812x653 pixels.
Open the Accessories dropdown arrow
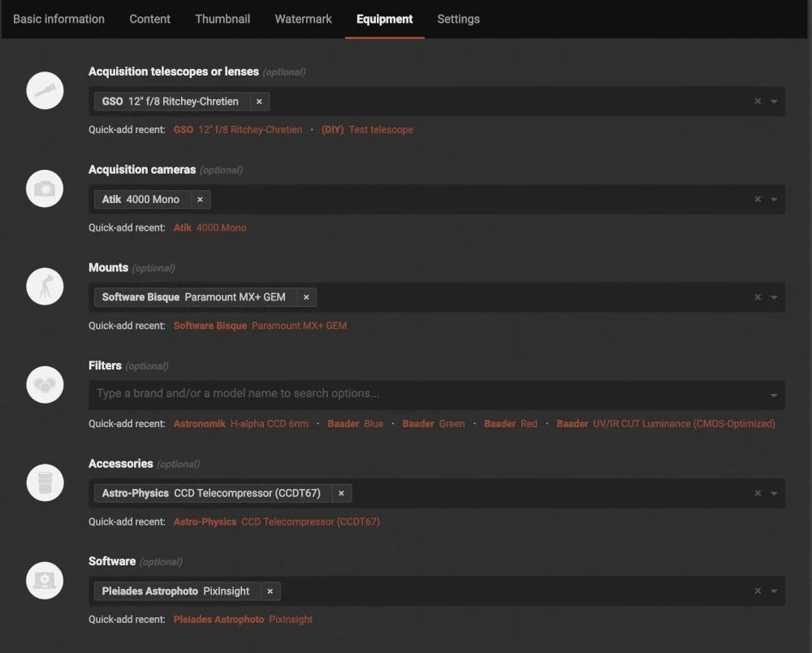pyautogui.click(x=774, y=494)
